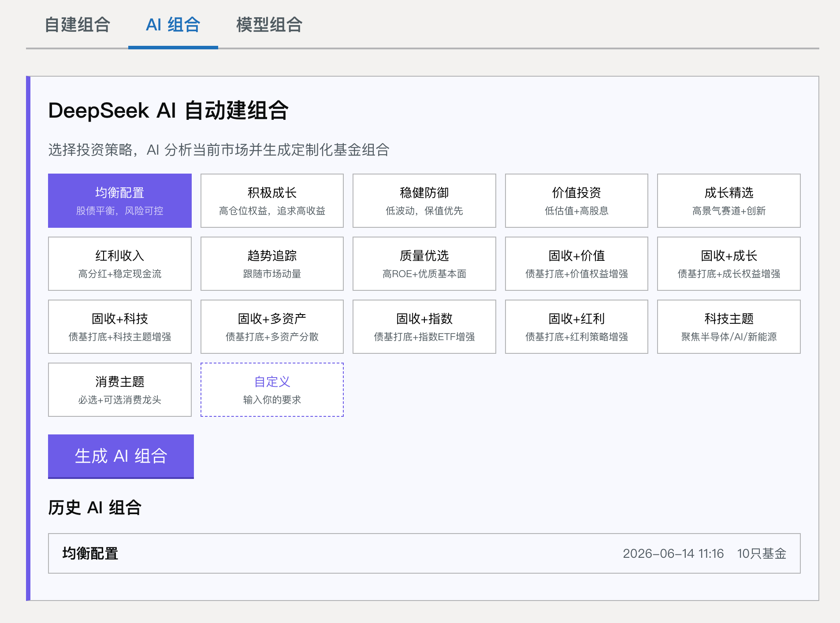Select the 固收+价值 strategy card
Viewport: 840px width, 623px height.
(576, 264)
